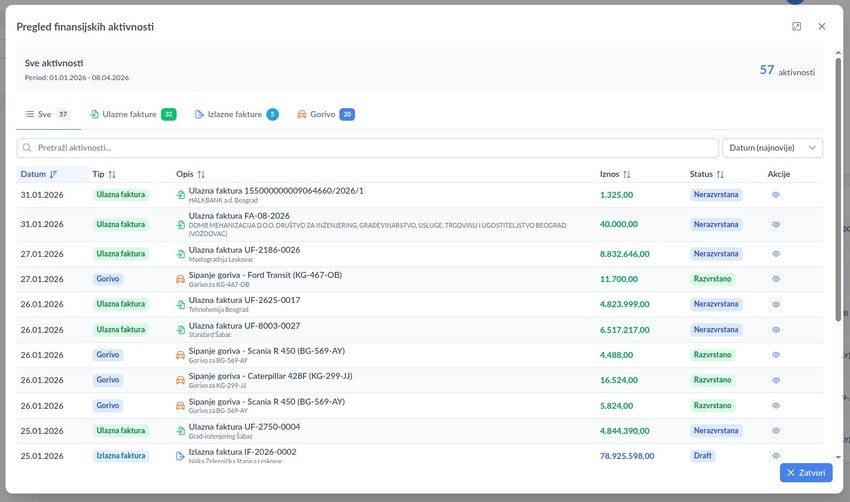Click into the Pretraži aktivnosti search field

(370, 148)
